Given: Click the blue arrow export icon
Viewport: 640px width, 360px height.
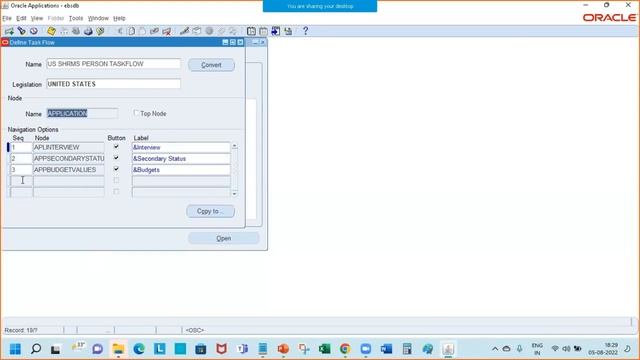Looking at the screenshot, I should (x=276, y=31).
